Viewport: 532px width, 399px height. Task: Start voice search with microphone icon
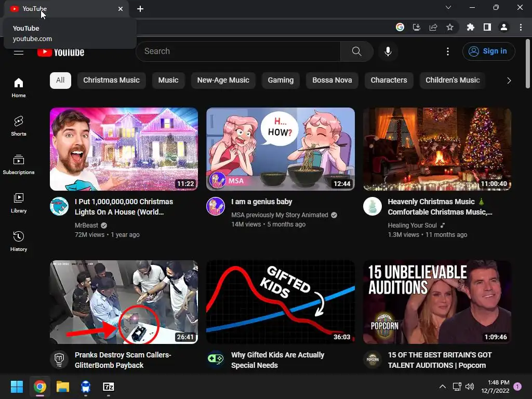(x=388, y=51)
